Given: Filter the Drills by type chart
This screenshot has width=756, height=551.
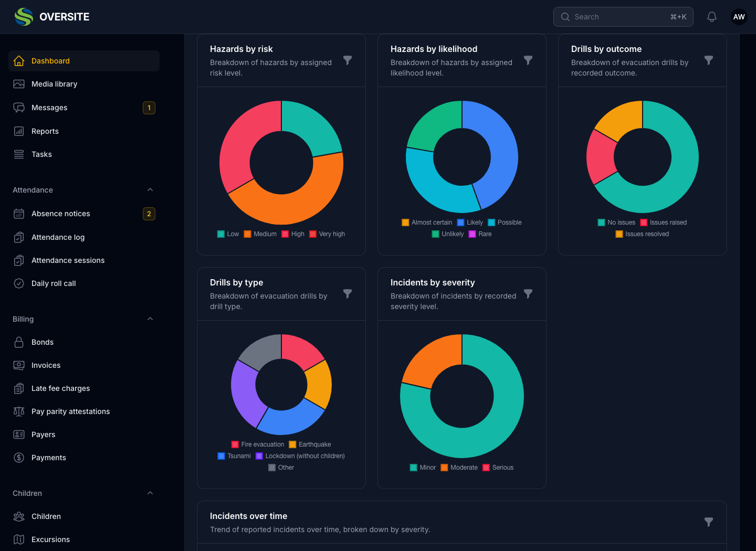Looking at the screenshot, I should (x=348, y=294).
